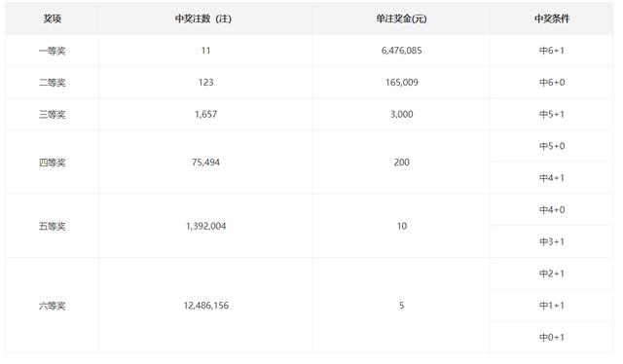This screenshot has width=623, height=364.
Task: Click the condition 中5+0
Action: tap(552, 146)
